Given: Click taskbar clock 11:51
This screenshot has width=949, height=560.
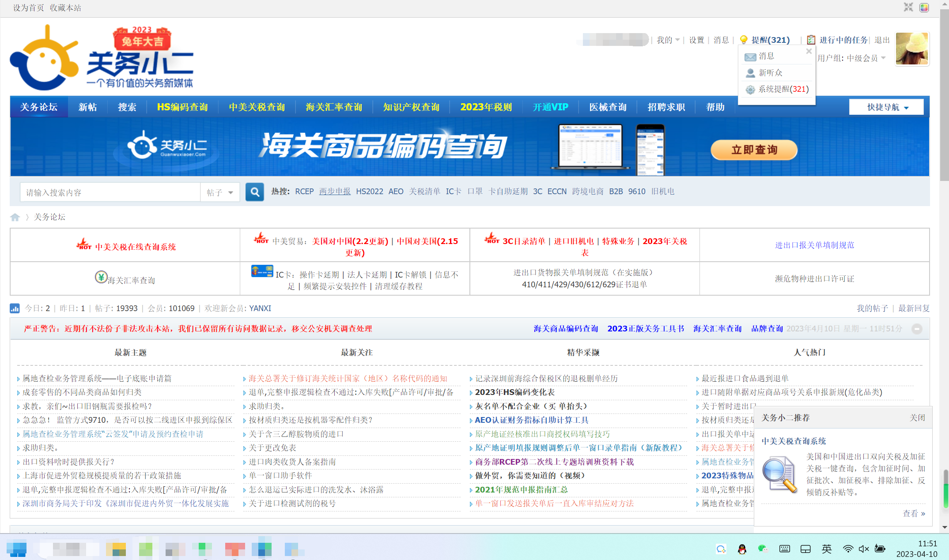Looking at the screenshot, I should tap(927, 544).
